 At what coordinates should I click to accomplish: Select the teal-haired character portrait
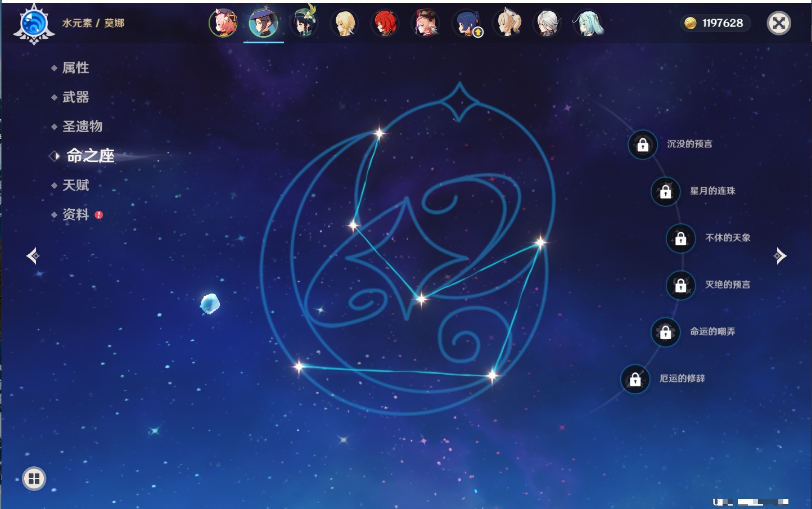[588, 23]
